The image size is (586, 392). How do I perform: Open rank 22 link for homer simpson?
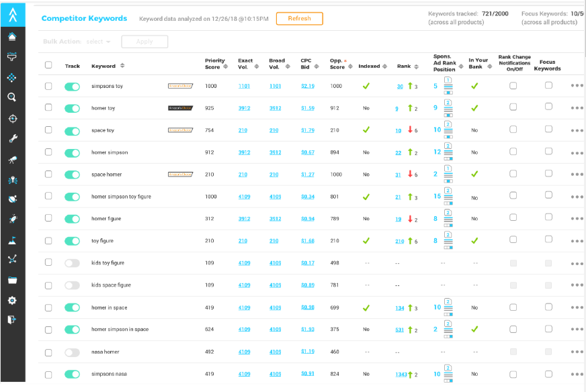[x=399, y=152]
